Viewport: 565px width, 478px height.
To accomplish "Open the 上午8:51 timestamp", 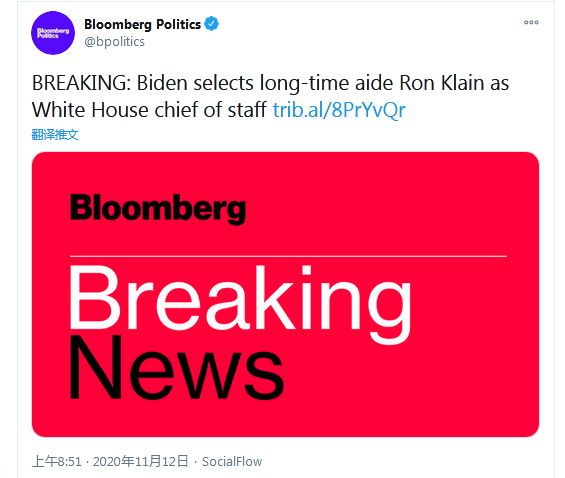I will click(57, 461).
